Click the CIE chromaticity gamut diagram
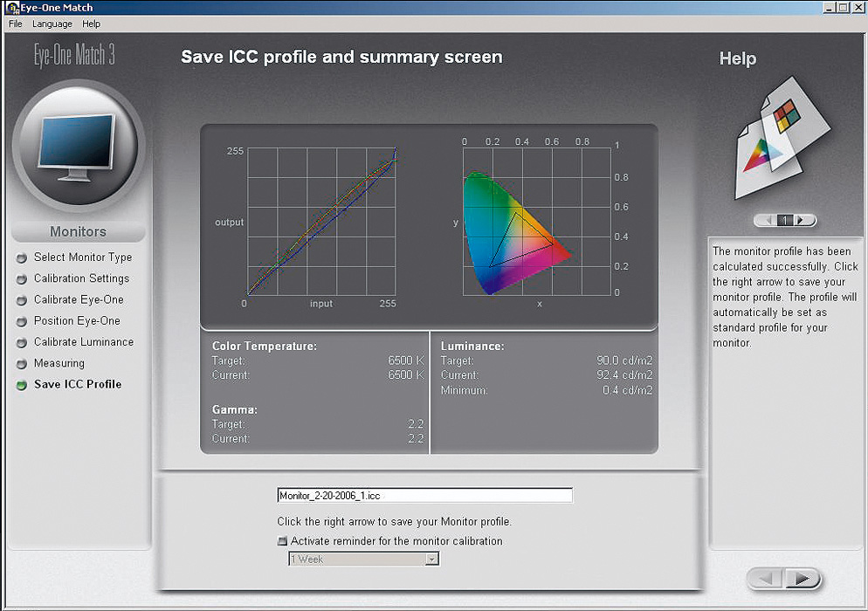Image resolution: width=868 pixels, height=611 pixels. [x=536, y=221]
